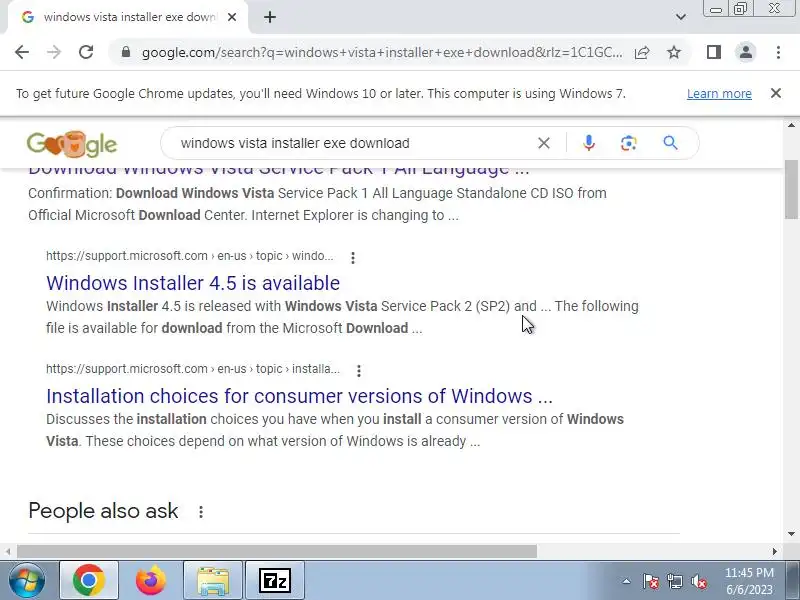Click support.microsoft.com windo... breadcrumb URL

[189, 256]
